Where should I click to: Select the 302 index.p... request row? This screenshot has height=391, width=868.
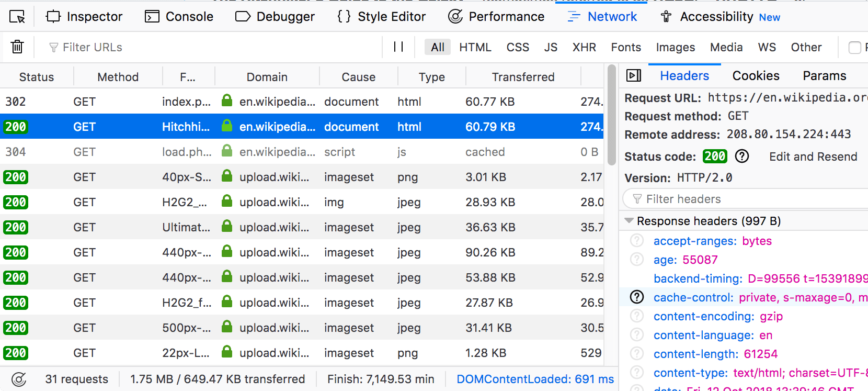(x=302, y=102)
